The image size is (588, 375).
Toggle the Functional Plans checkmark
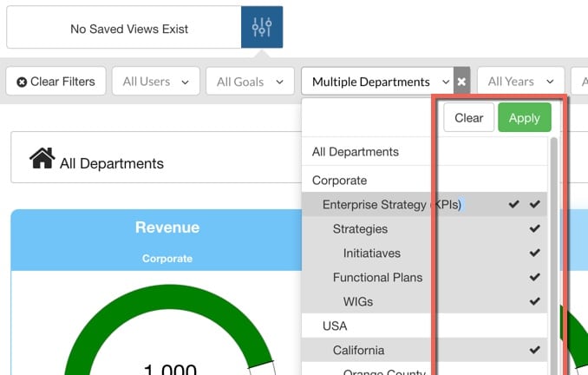coord(534,278)
